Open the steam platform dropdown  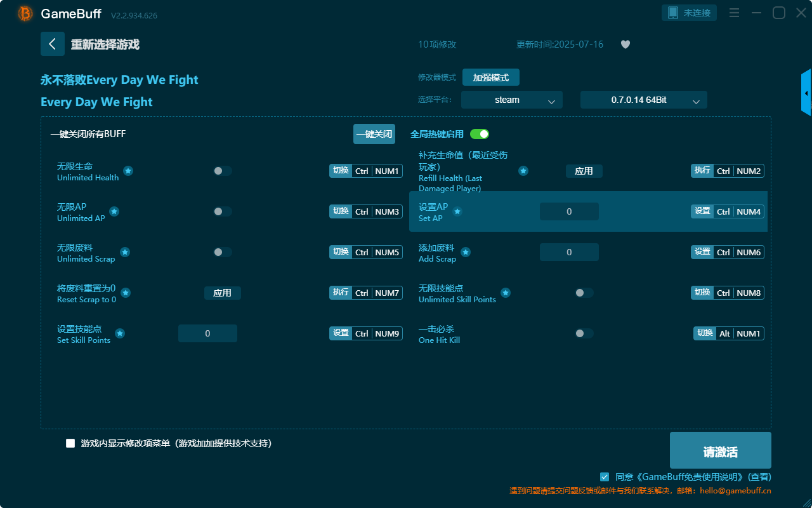click(x=512, y=100)
